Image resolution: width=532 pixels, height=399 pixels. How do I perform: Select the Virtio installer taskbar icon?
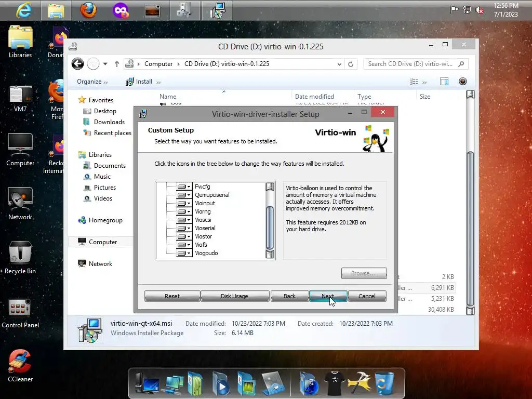click(217, 10)
